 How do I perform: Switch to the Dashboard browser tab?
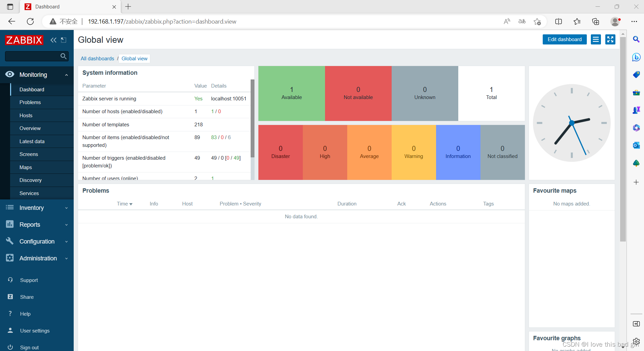click(47, 6)
